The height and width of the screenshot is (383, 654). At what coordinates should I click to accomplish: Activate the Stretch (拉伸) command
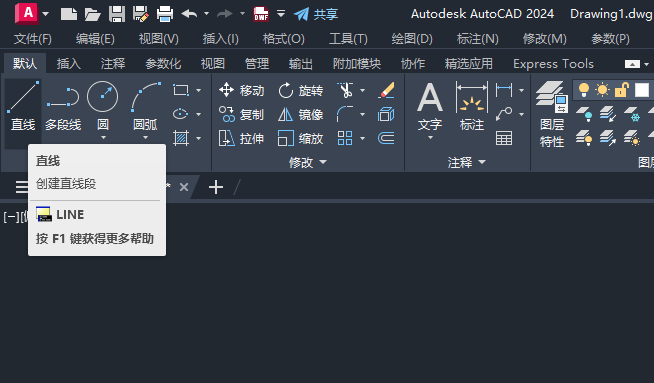(x=241, y=138)
